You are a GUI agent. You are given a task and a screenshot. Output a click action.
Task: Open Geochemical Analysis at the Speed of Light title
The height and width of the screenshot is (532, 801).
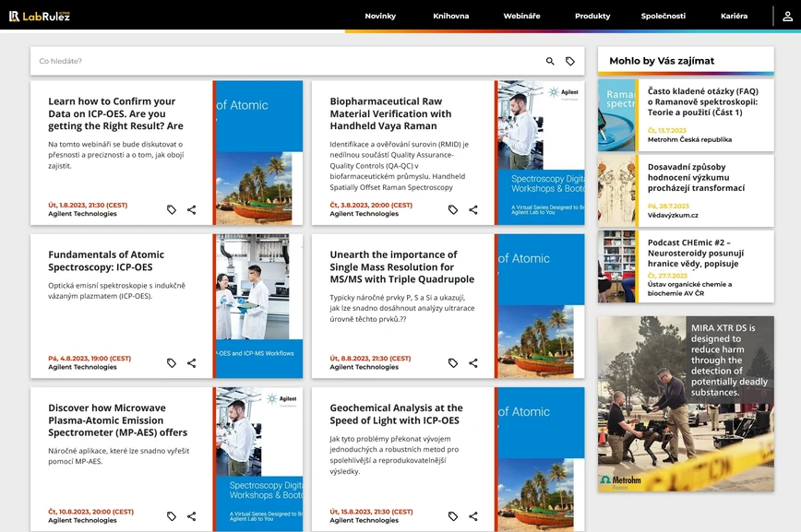coord(397,414)
